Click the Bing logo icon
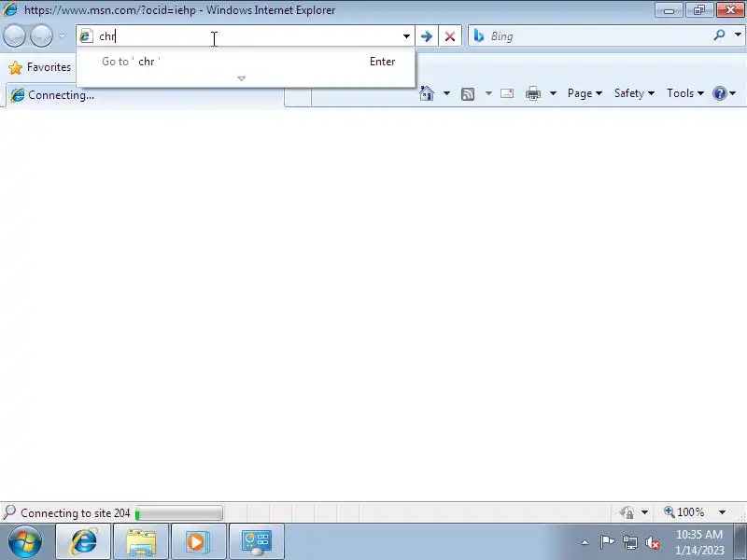 [479, 35]
